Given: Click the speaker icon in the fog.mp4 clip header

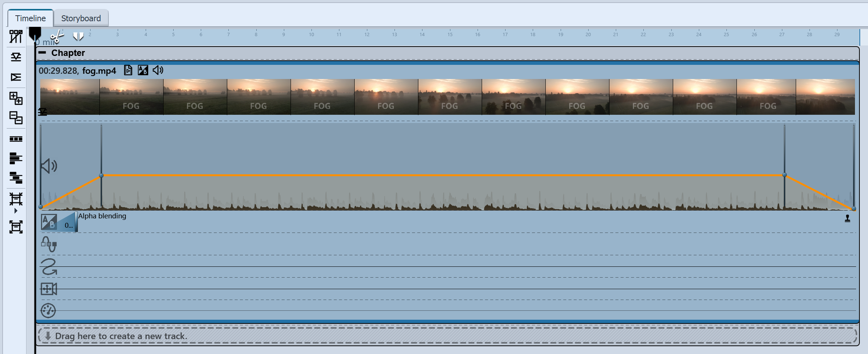Looking at the screenshot, I should pos(158,70).
